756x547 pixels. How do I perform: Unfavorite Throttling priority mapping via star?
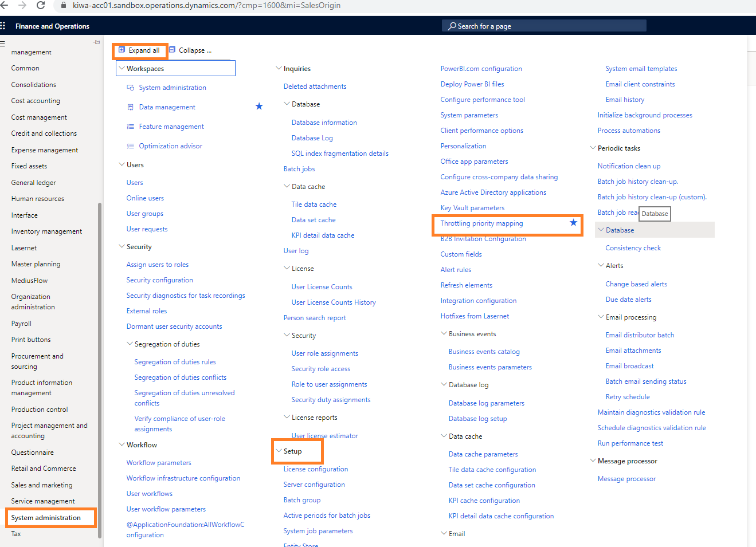573,223
